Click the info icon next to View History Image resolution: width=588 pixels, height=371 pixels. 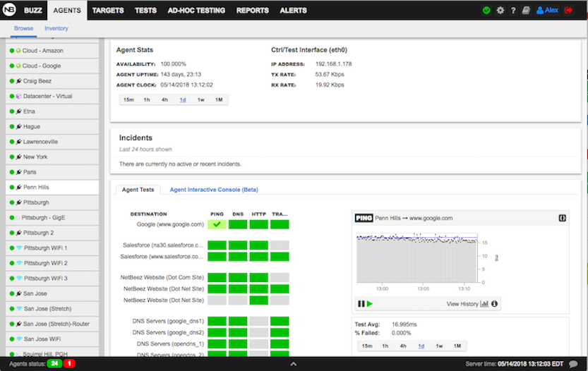coord(494,303)
